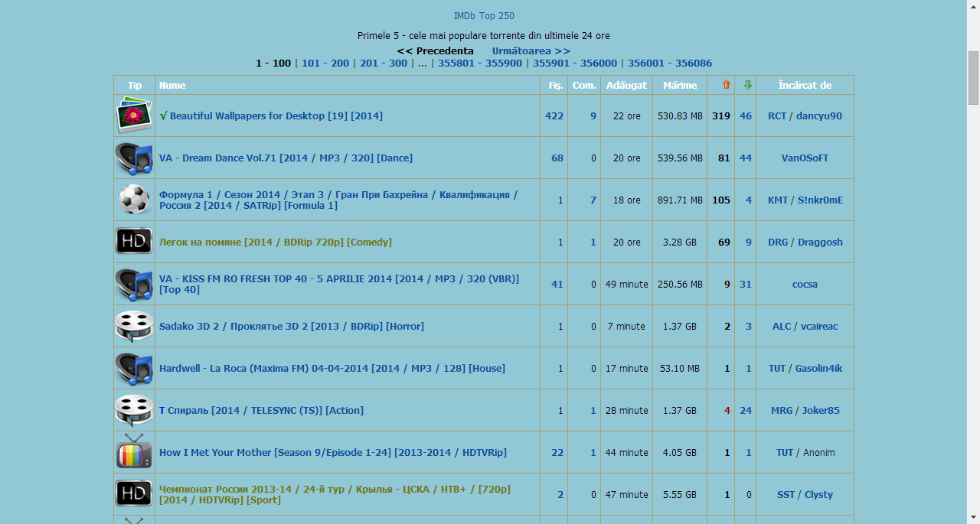Click the photo category icon for Beautiful Wallpapers
This screenshot has height=524, width=980.
pyautogui.click(x=134, y=116)
